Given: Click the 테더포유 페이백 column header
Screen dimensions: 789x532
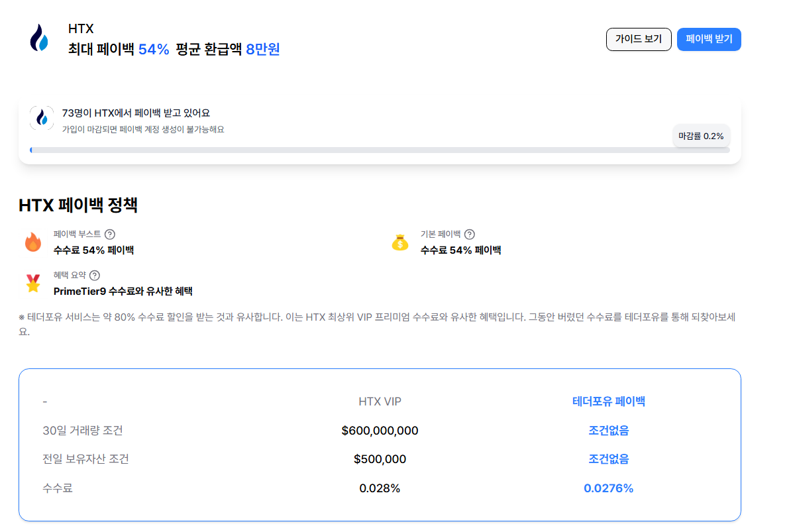Looking at the screenshot, I should click(x=608, y=401).
